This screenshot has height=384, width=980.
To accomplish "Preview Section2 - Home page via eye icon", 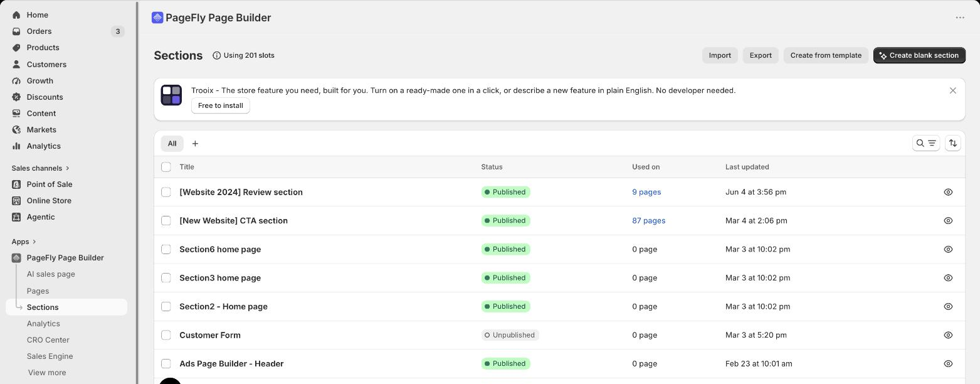I will 948,307.
